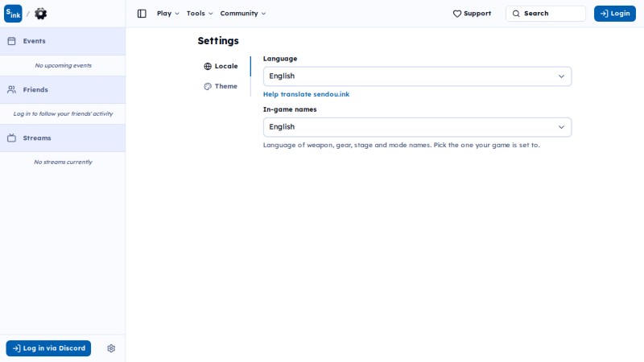
Task: Open the Tools menu
Action: (200, 14)
